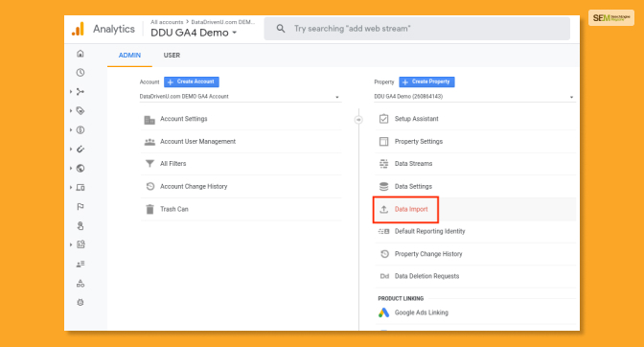Screen dimensions: 644x347
Task: Click the Google Ads logo icon
Action: (x=383, y=312)
